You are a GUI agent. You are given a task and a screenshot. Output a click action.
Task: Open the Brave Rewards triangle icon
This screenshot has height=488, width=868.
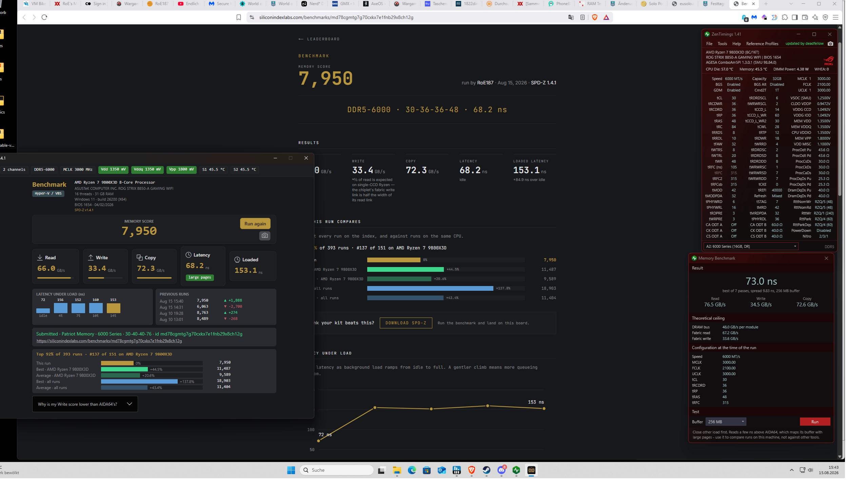pos(606,17)
